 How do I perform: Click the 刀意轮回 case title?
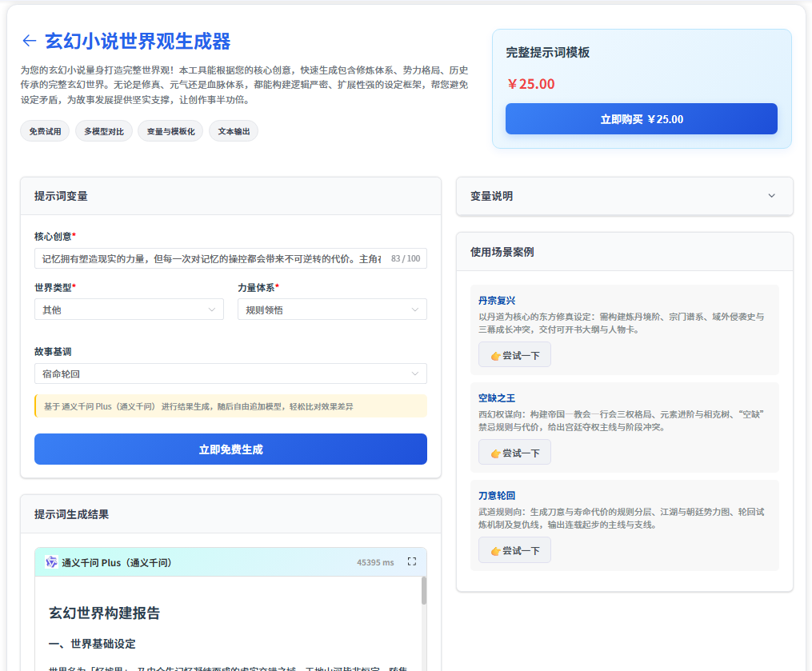(497, 496)
